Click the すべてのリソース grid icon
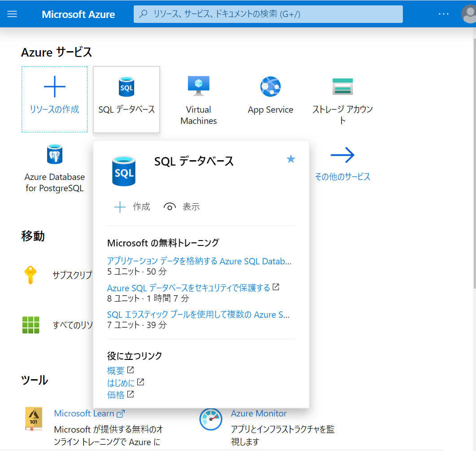The width and height of the screenshot is (476, 451). (31, 325)
